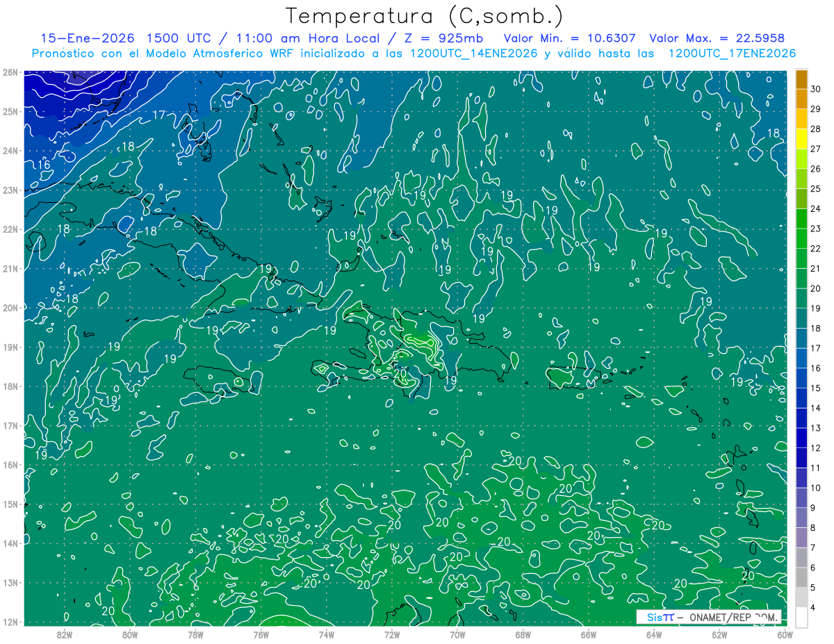
Task: Click the '82W' longitude label
Action: 65,634
